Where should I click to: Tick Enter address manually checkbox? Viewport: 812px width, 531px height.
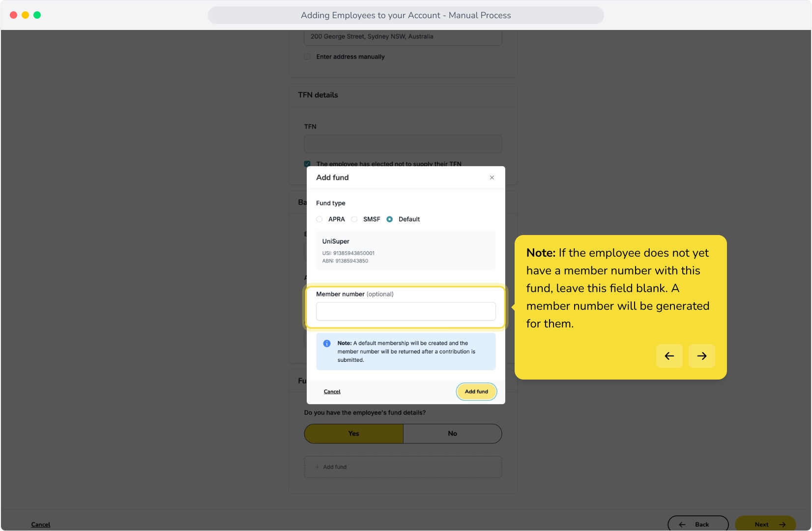(307, 57)
